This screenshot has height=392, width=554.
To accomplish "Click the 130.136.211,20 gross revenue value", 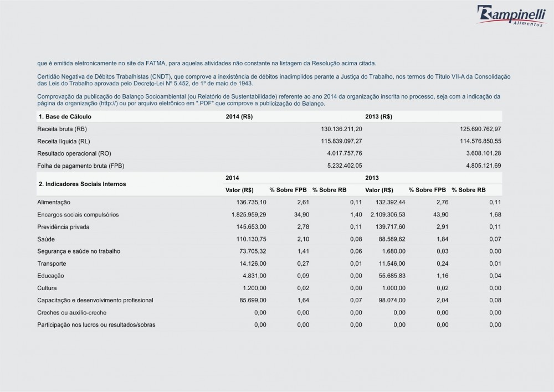I will pyautogui.click(x=342, y=129).
